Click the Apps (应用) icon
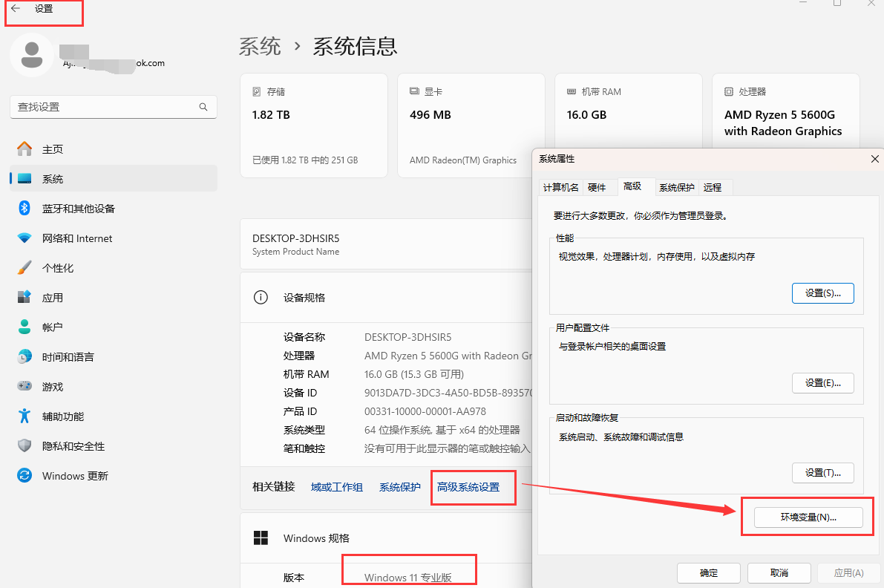 [x=24, y=297]
